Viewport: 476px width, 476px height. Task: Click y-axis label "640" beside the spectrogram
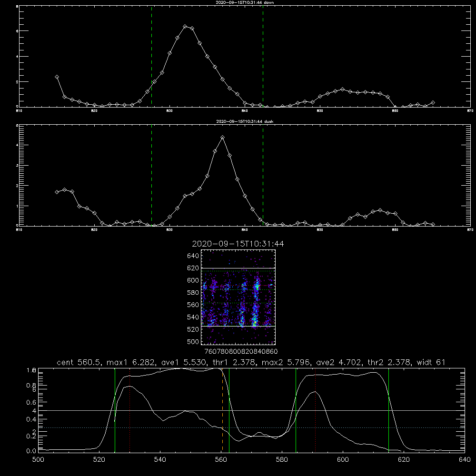[193, 256]
